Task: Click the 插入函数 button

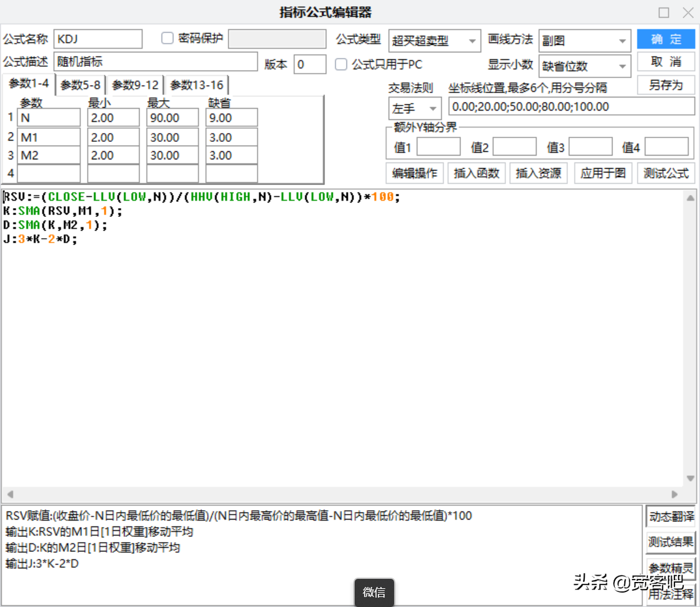Action: tap(476, 173)
